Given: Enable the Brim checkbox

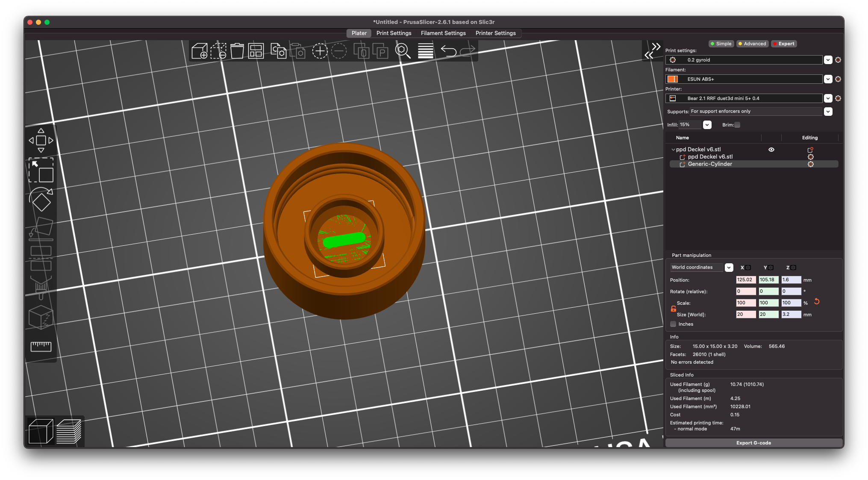Looking at the screenshot, I should pyautogui.click(x=737, y=125).
